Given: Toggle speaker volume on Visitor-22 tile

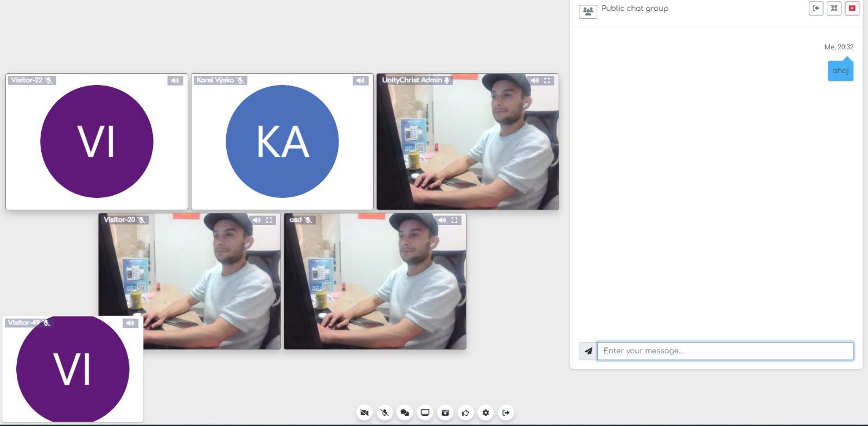Looking at the screenshot, I should click(x=175, y=81).
